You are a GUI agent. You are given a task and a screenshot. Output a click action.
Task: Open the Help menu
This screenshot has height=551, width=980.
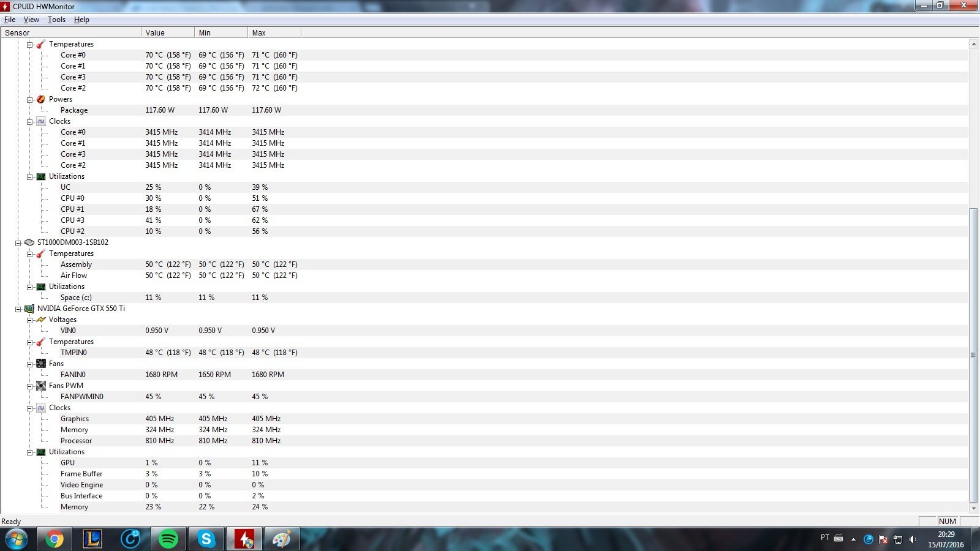[x=81, y=20]
